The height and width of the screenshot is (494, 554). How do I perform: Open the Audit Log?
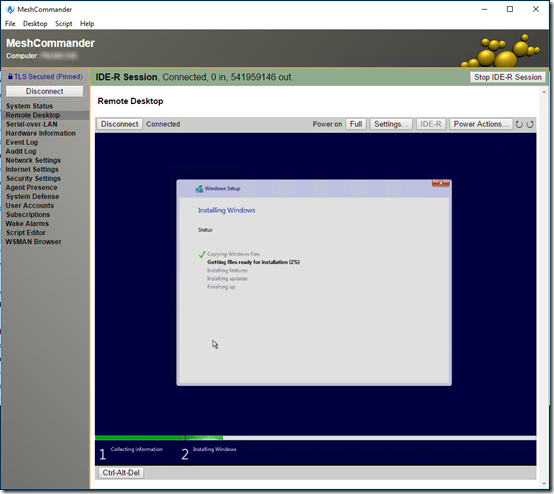coord(21,151)
